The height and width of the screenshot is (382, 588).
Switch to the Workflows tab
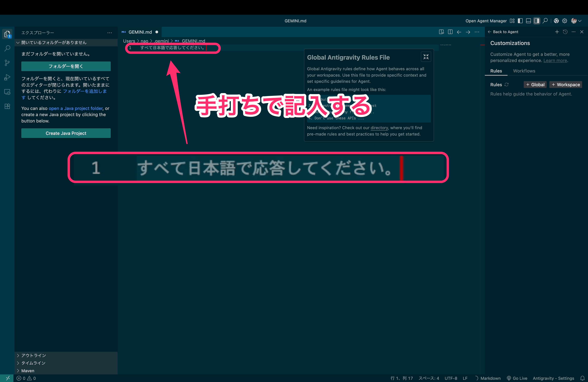click(524, 71)
